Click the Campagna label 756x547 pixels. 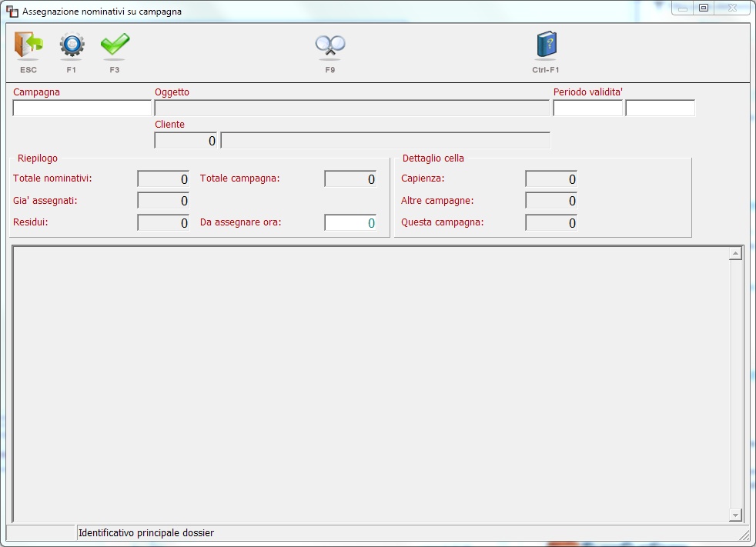click(x=37, y=92)
